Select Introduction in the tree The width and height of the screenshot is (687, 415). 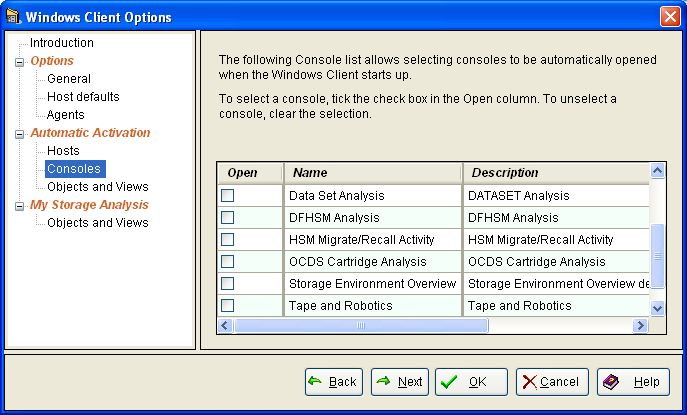pos(61,43)
